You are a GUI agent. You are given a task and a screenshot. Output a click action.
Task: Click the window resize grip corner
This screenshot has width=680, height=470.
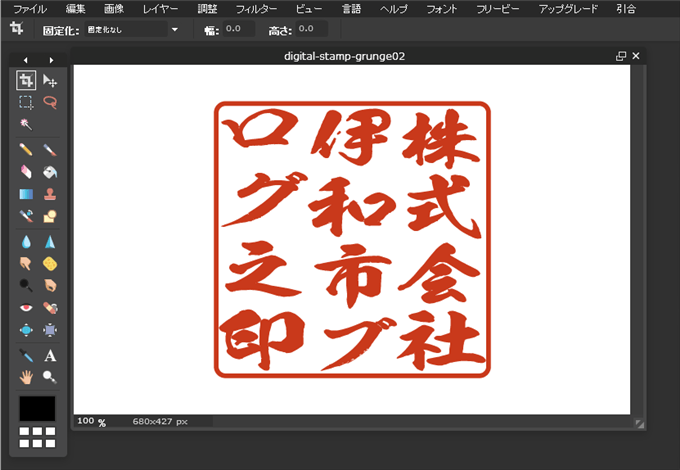tap(639, 424)
